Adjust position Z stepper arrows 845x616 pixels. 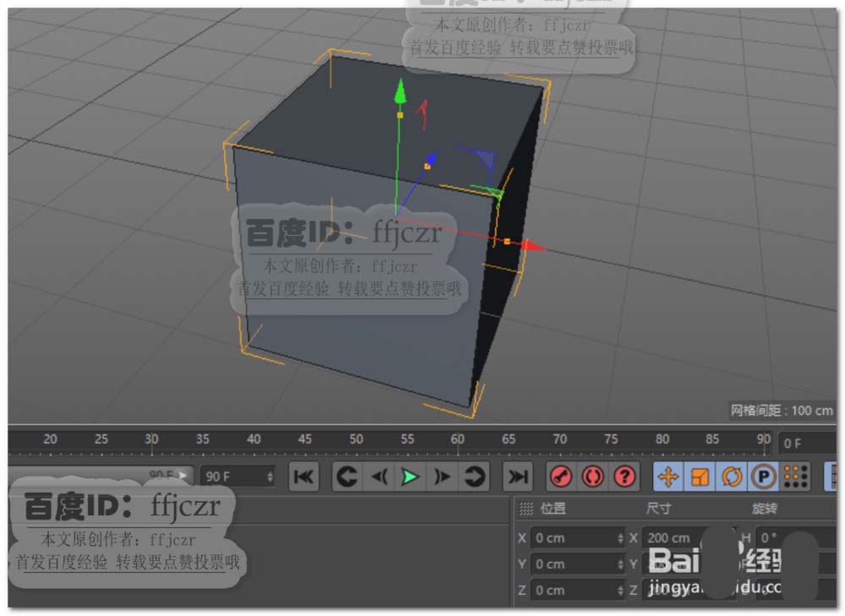(620, 590)
